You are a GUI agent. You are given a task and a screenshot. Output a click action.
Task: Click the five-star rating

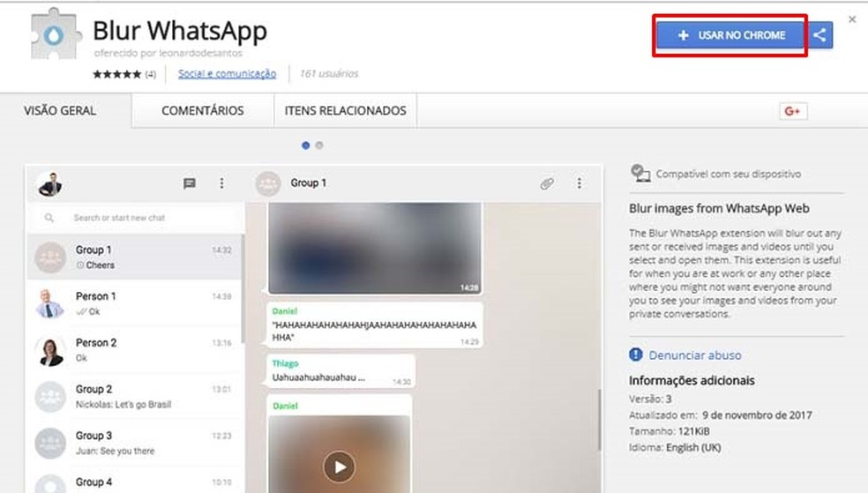coord(116,74)
